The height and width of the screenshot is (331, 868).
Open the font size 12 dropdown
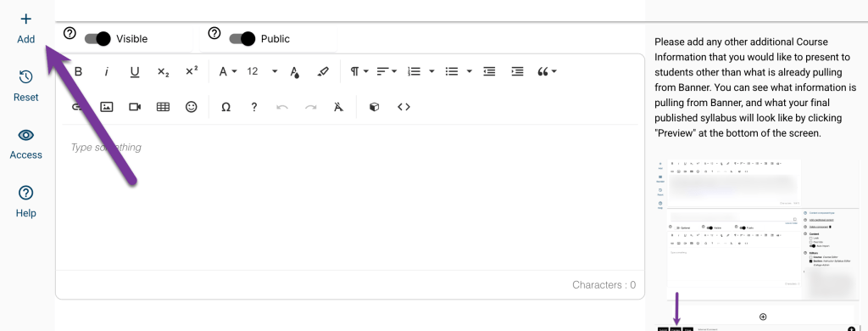click(x=262, y=71)
